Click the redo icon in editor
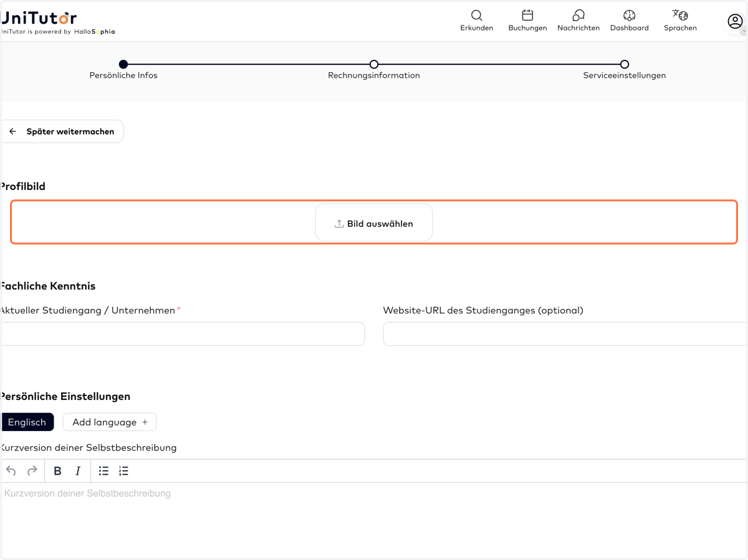The height and width of the screenshot is (560, 748). pyautogui.click(x=32, y=471)
